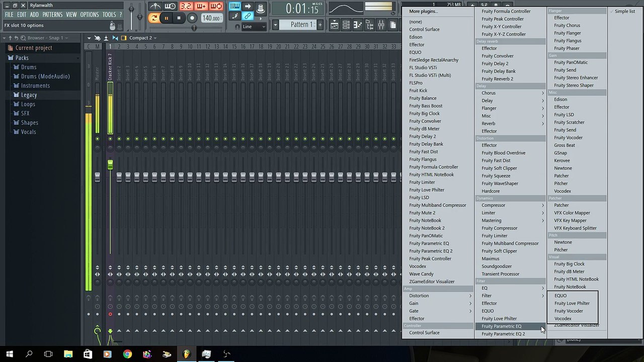Select Transient Processor plugin
The width and height of the screenshot is (644, 362).
(500, 274)
